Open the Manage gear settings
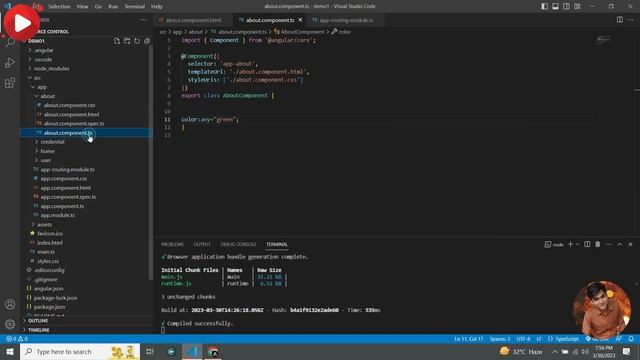 10,324
